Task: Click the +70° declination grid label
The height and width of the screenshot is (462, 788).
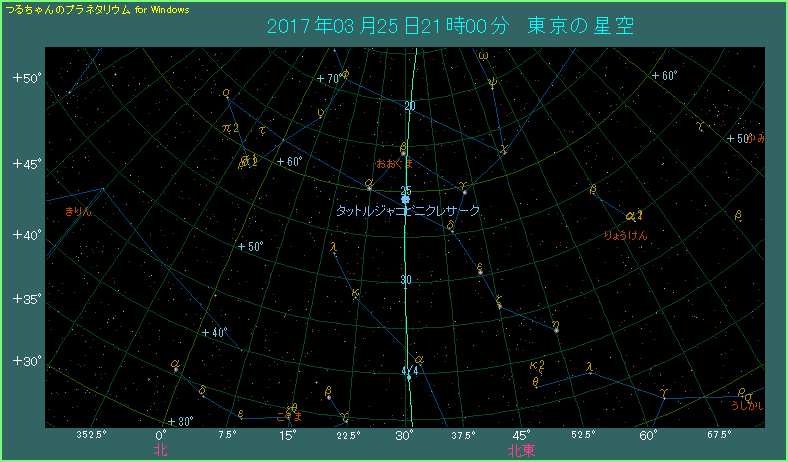Action: coord(328,79)
